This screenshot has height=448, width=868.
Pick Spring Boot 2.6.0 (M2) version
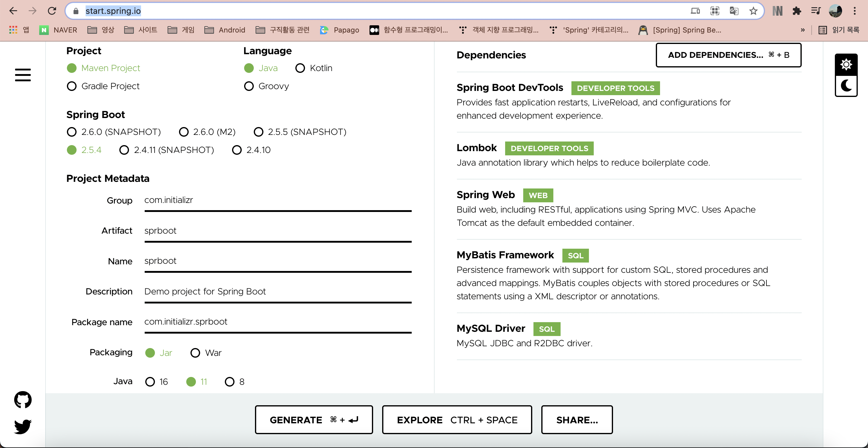click(184, 132)
